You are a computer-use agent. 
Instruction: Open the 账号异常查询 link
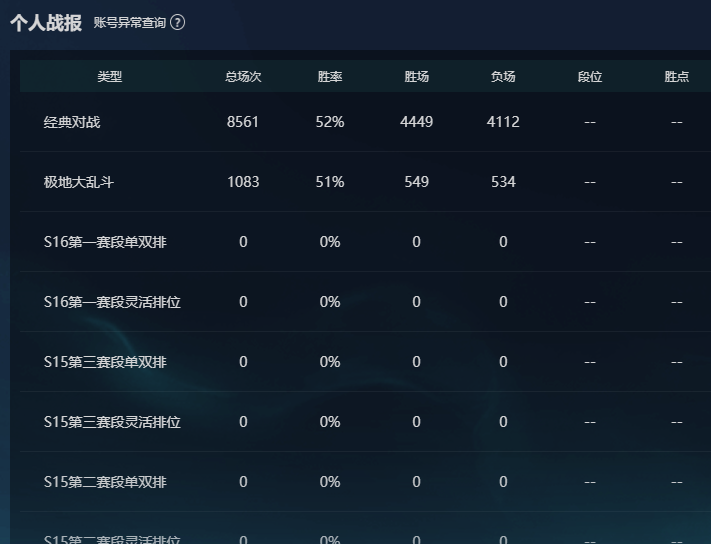click(130, 22)
